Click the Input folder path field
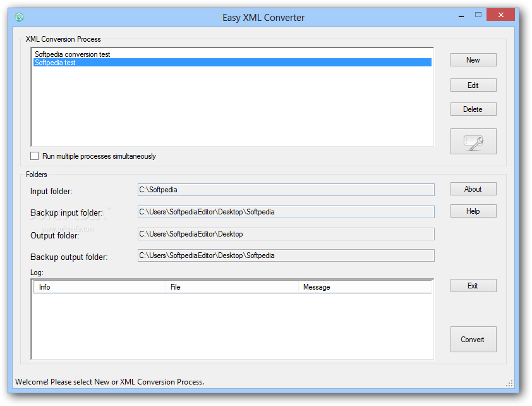The width and height of the screenshot is (532, 406). click(x=286, y=190)
